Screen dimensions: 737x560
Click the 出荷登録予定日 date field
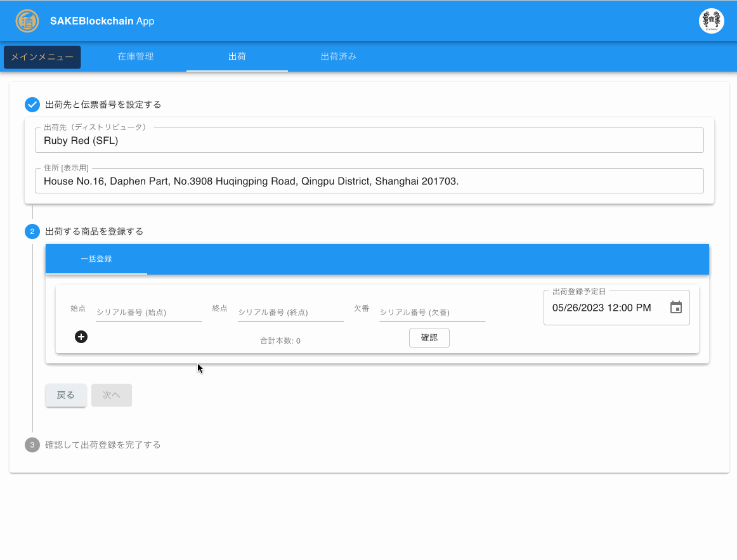(603, 308)
